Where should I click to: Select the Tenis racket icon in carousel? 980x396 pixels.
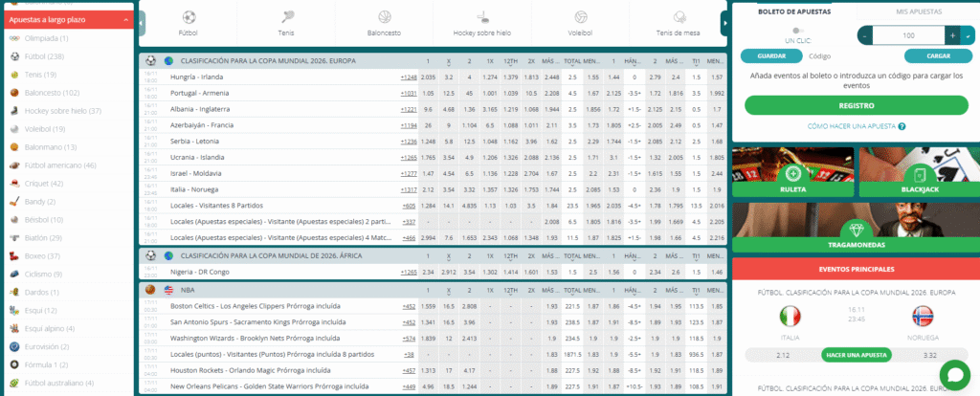286,17
